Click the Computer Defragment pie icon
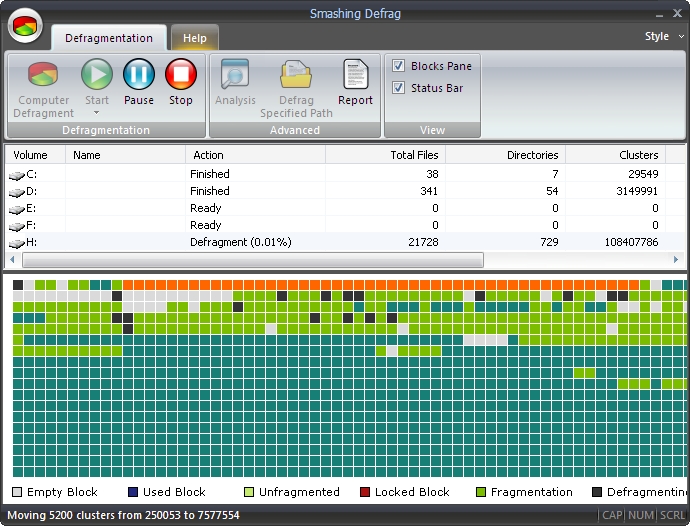This screenshot has height=526, width=690. click(x=43, y=74)
